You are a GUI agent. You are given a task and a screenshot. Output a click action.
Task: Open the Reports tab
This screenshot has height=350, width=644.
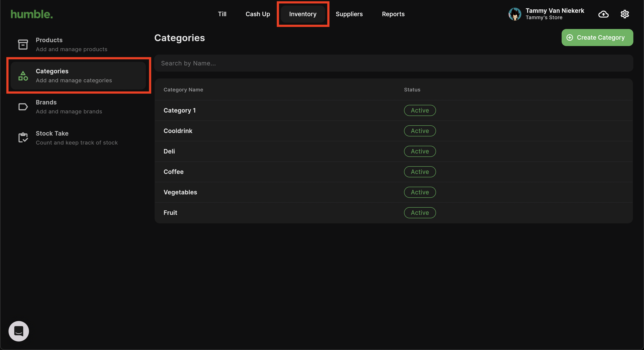(393, 14)
